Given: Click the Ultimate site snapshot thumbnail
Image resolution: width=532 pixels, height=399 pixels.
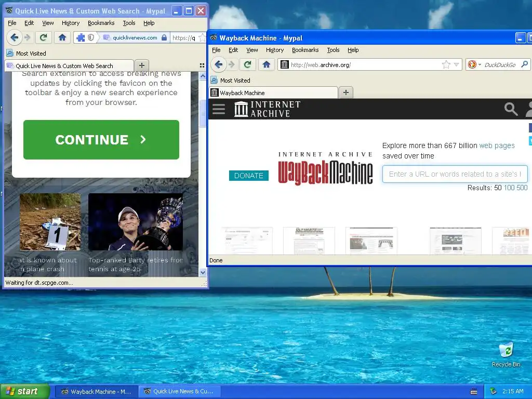Looking at the screenshot, I should tap(309, 241).
